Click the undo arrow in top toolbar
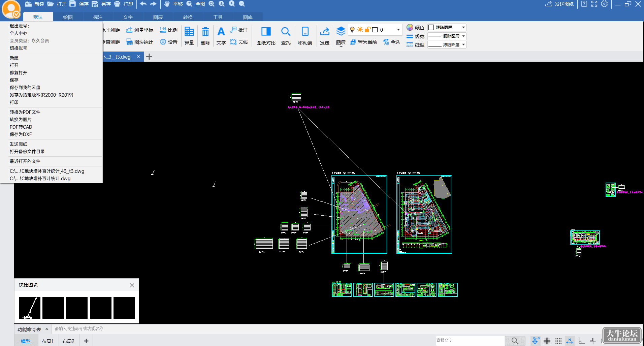Viewport: 644px width, 346px height. pos(143,4)
